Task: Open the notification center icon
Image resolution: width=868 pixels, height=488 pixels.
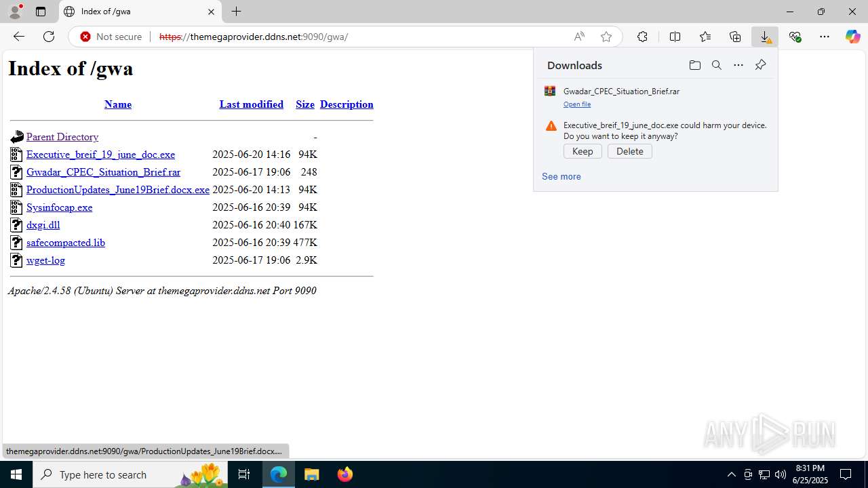Action: coord(846,474)
